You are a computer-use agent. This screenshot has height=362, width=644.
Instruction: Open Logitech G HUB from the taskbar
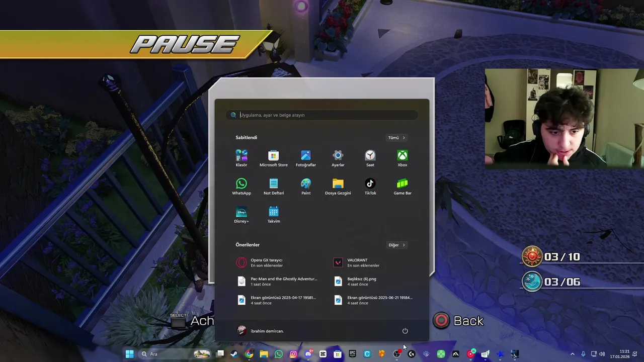coord(411,354)
